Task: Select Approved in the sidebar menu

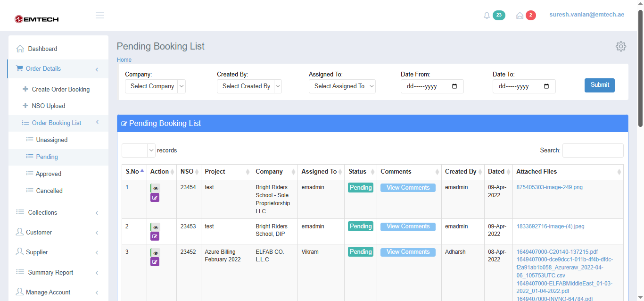Action: coord(49,174)
